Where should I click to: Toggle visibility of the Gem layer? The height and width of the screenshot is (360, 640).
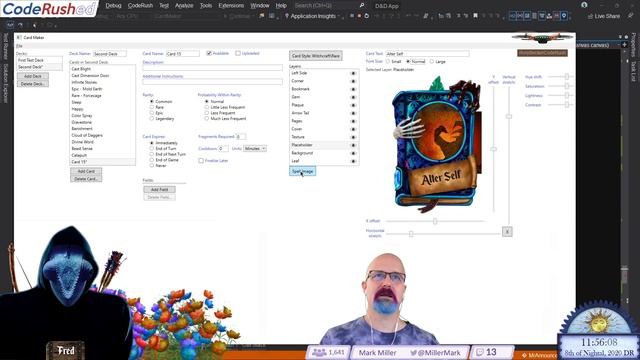click(x=353, y=97)
